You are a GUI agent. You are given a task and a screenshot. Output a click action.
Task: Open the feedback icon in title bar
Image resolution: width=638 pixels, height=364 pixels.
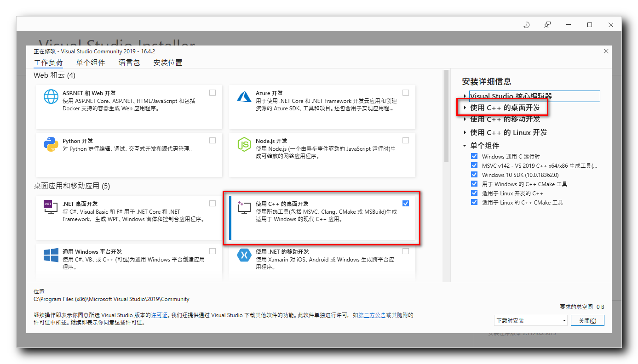547,25
